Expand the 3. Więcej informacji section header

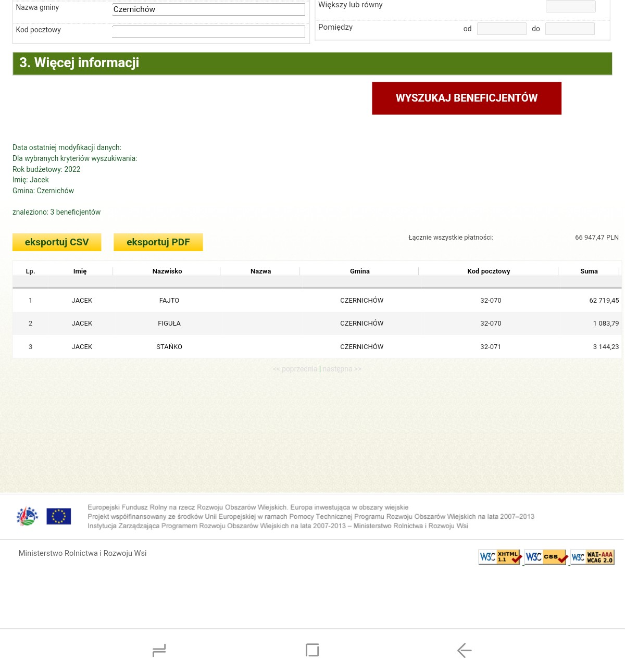click(312, 63)
